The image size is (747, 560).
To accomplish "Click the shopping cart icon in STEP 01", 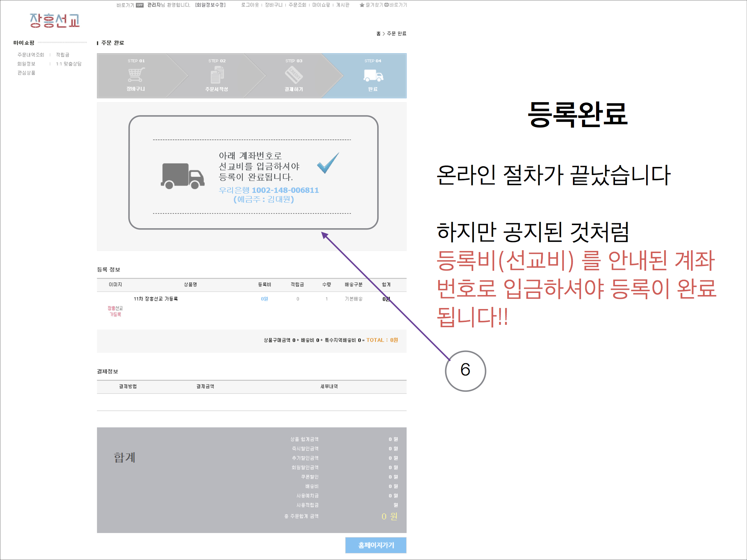I will click(x=136, y=75).
